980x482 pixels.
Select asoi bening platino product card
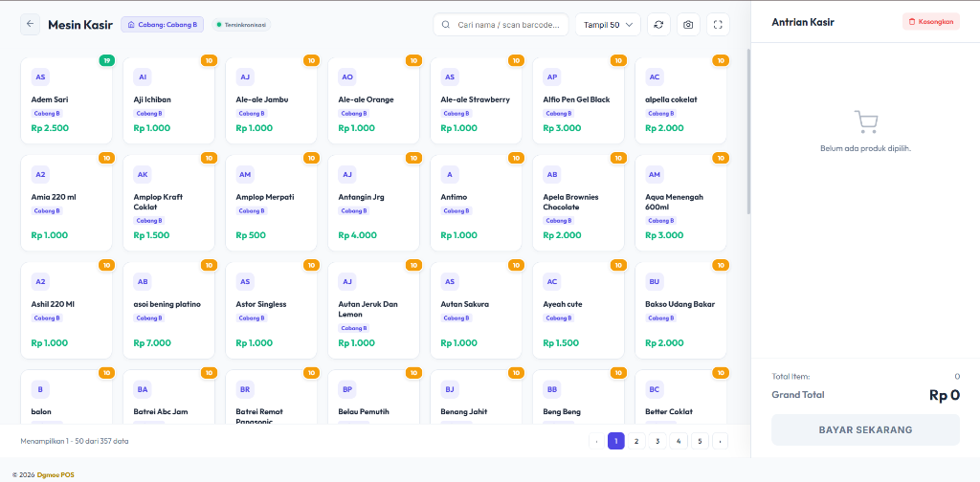tap(168, 310)
